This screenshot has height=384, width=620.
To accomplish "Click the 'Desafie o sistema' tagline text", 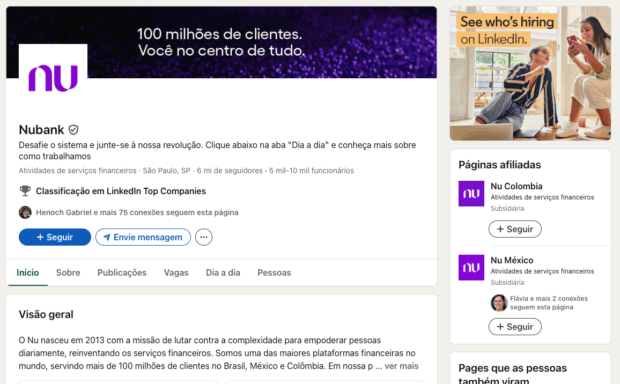I will click(x=217, y=150).
